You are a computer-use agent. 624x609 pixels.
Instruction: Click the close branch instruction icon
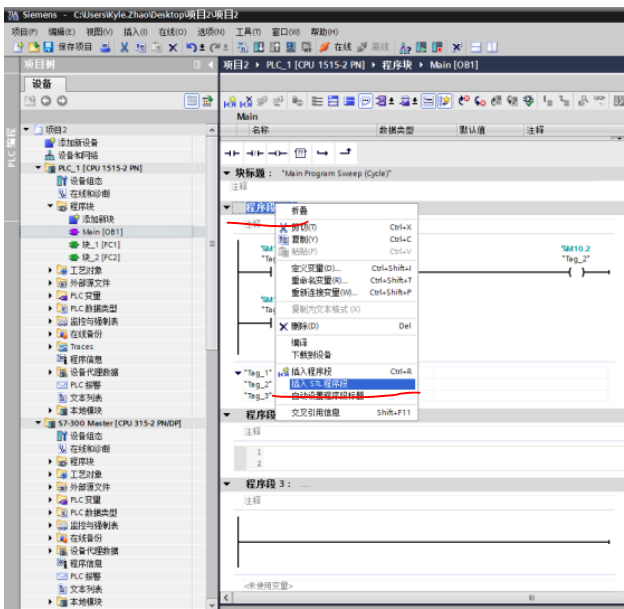(345, 152)
